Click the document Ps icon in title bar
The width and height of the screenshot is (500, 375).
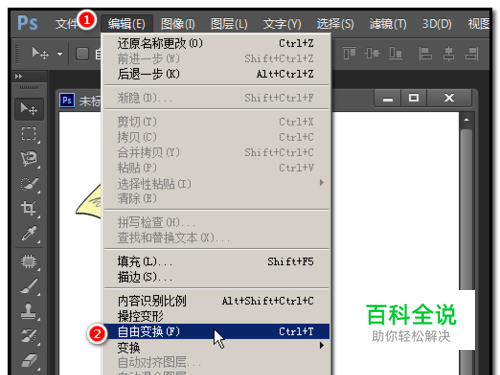coord(67,100)
